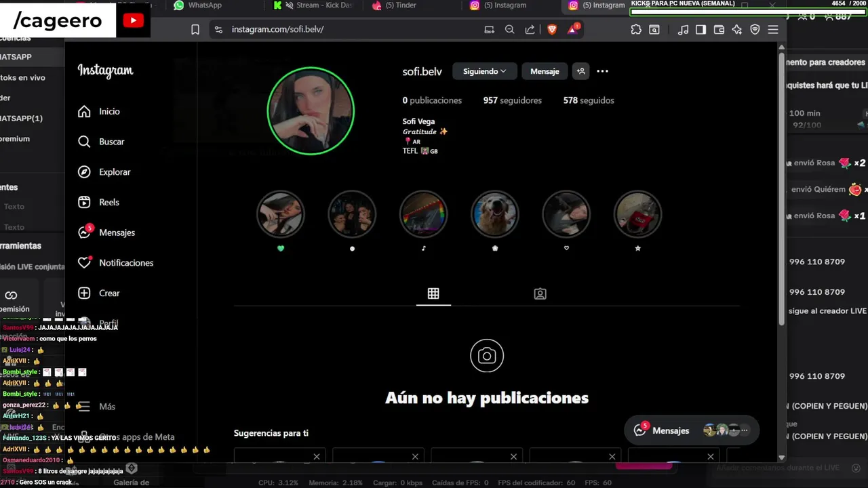
Task: Open profile options three-dots menu
Action: coord(602,71)
